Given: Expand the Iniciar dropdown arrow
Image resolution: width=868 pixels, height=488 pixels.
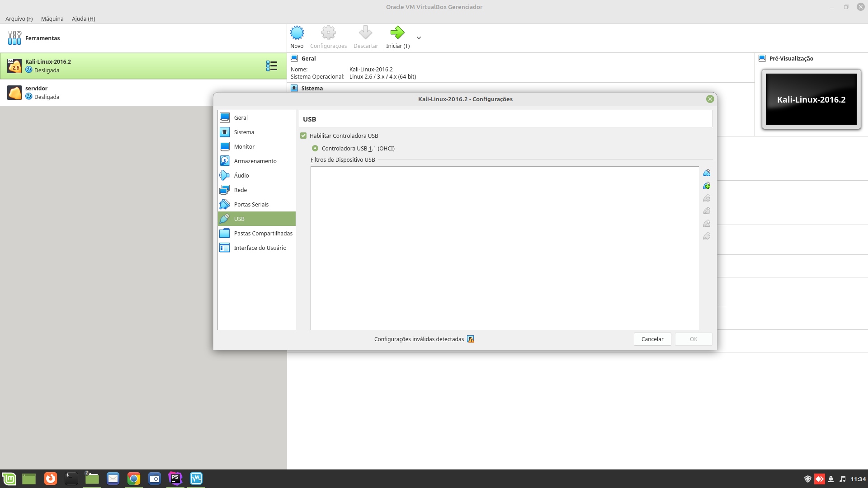Looking at the screenshot, I should [419, 38].
